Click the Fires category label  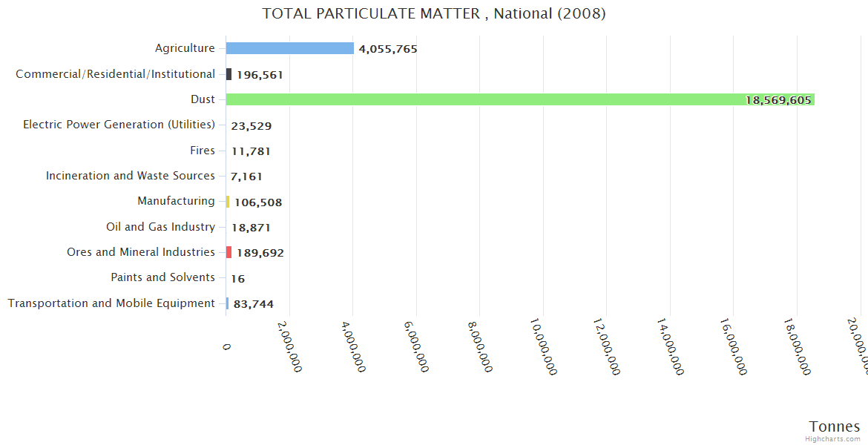(203, 151)
